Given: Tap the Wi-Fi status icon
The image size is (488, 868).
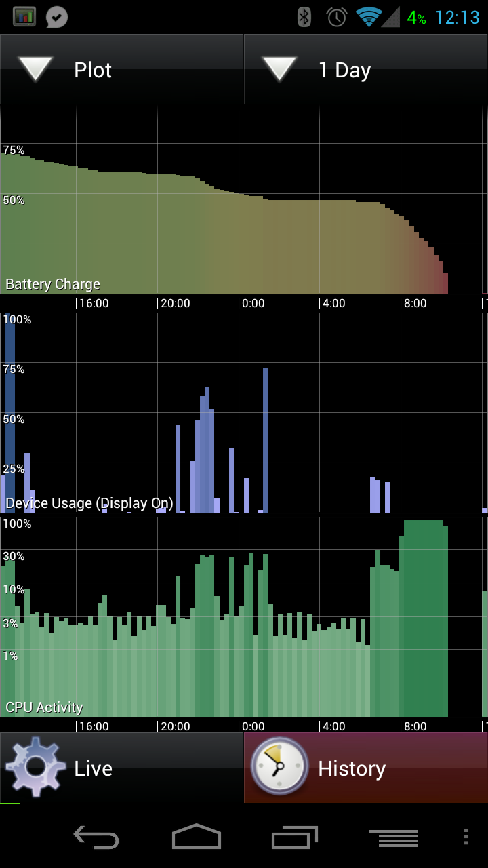Looking at the screenshot, I should [x=369, y=17].
